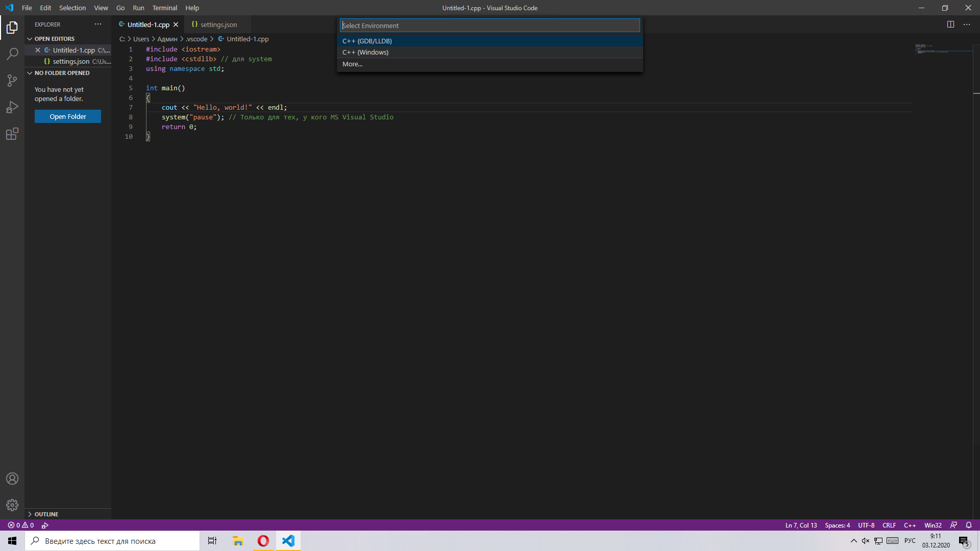
Task: Click the debug launch icon in status bar
Action: tap(45, 525)
